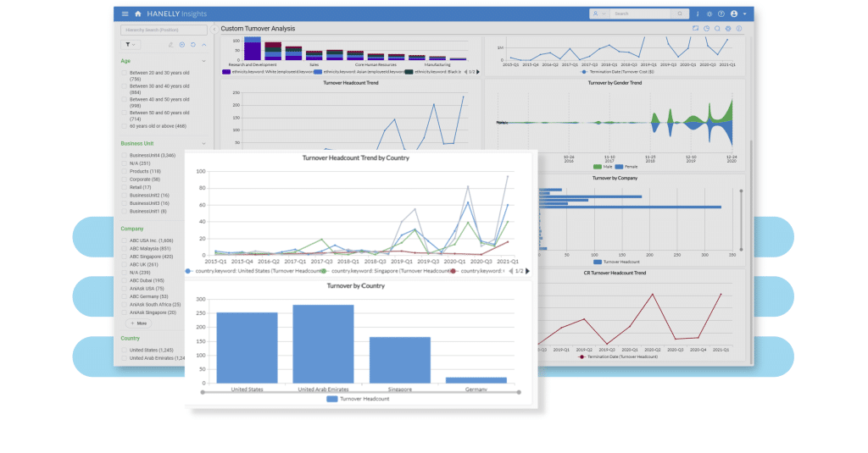Collapse the left filter panel arrow
This screenshot has width=868, height=453.
click(x=214, y=30)
